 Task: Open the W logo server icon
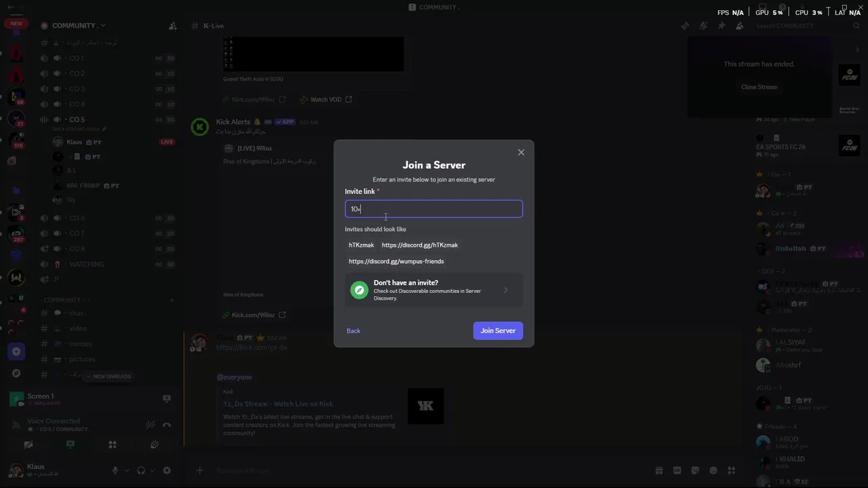point(16,277)
